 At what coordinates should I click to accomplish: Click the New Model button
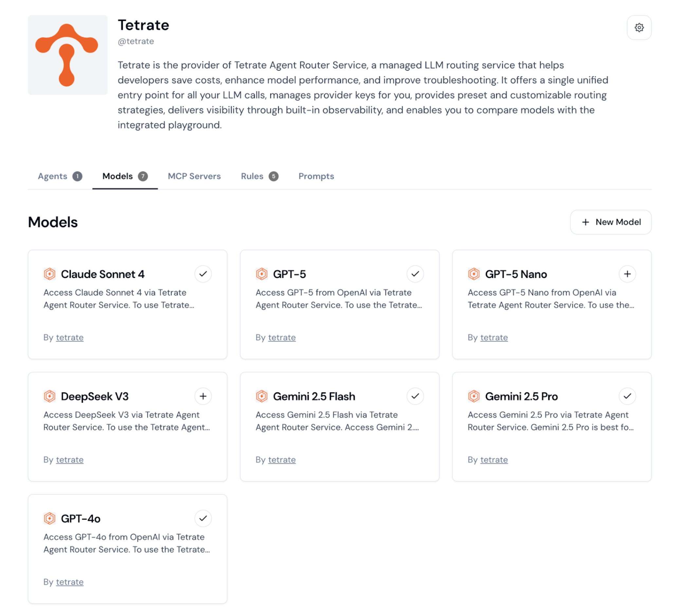pyautogui.click(x=611, y=222)
